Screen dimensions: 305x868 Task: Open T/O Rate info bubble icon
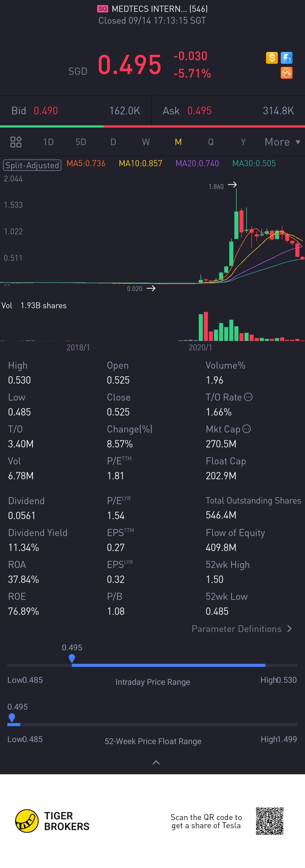coord(248,397)
